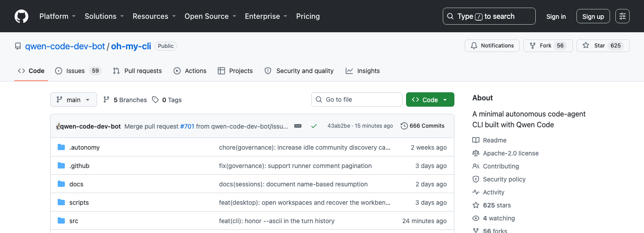The image size is (644, 233).
Task: Switch to the Actions tab
Action: point(190,71)
